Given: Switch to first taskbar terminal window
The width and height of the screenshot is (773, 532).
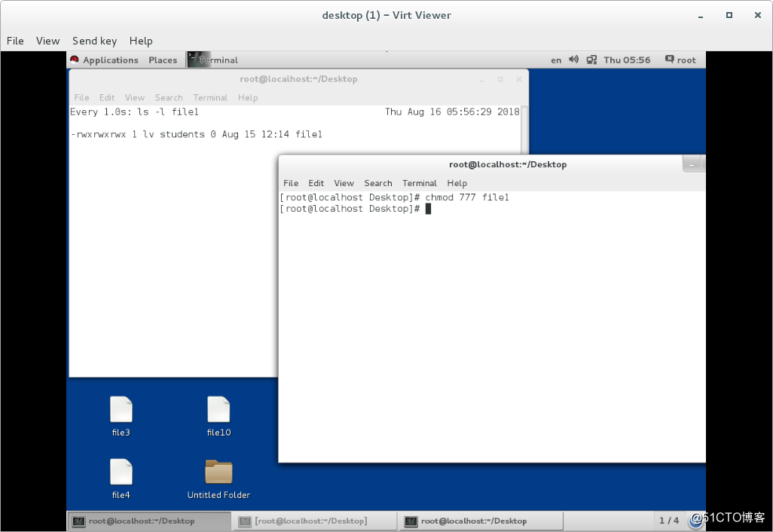Looking at the screenshot, I should point(149,521).
